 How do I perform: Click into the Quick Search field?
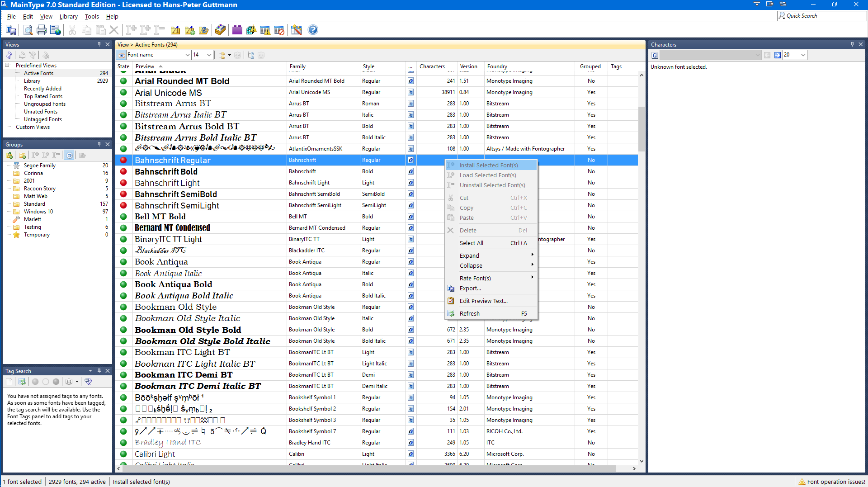(822, 16)
